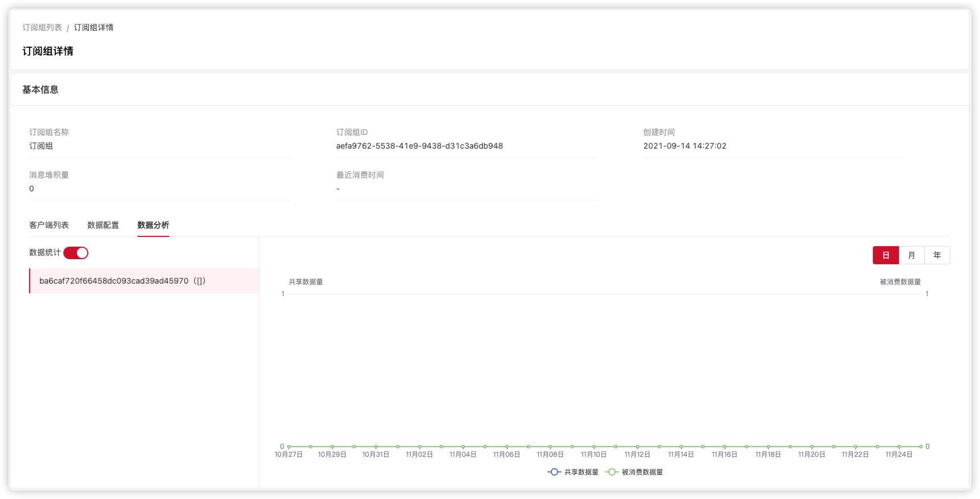Select the 日 granularity button
Viewport: 980px width, 499px height.
(x=885, y=255)
